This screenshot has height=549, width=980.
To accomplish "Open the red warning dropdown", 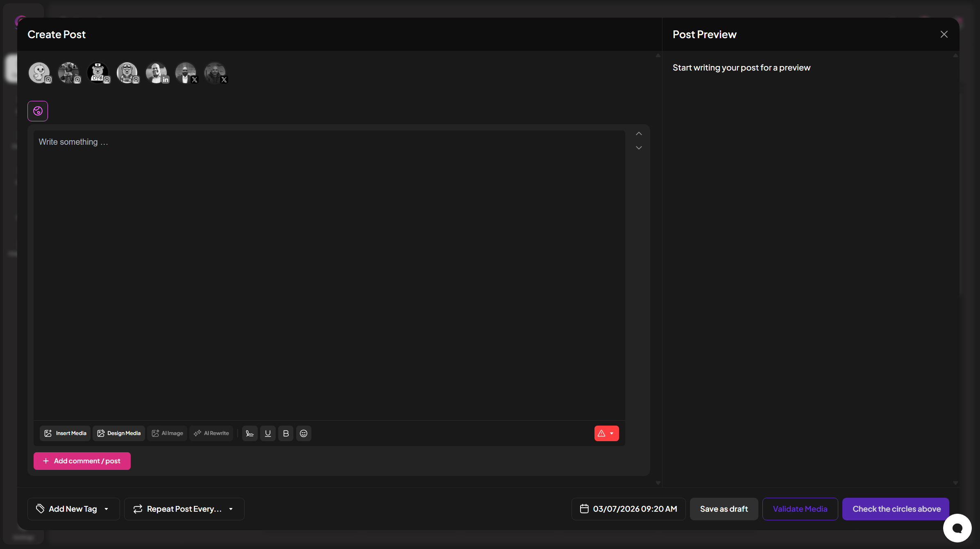I will 606,433.
